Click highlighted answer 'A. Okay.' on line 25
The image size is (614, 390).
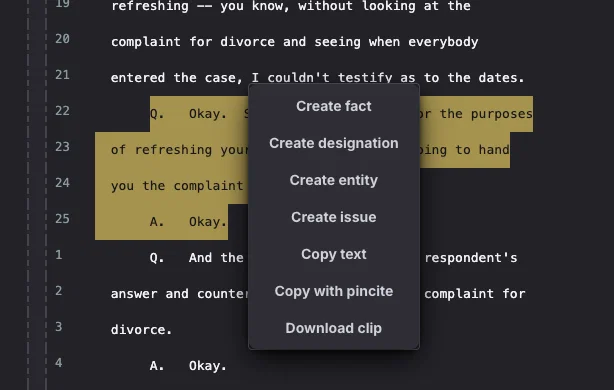click(188, 222)
